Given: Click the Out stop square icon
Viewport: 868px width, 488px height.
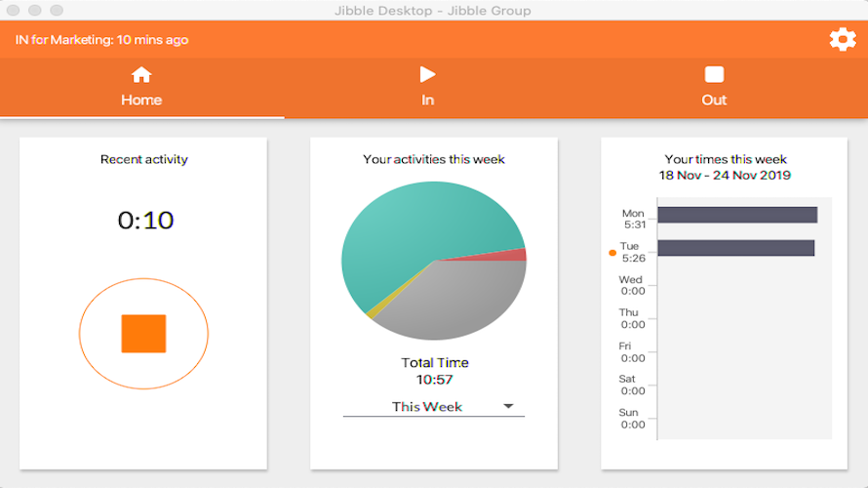Looking at the screenshot, I should (x=714, y=74).
